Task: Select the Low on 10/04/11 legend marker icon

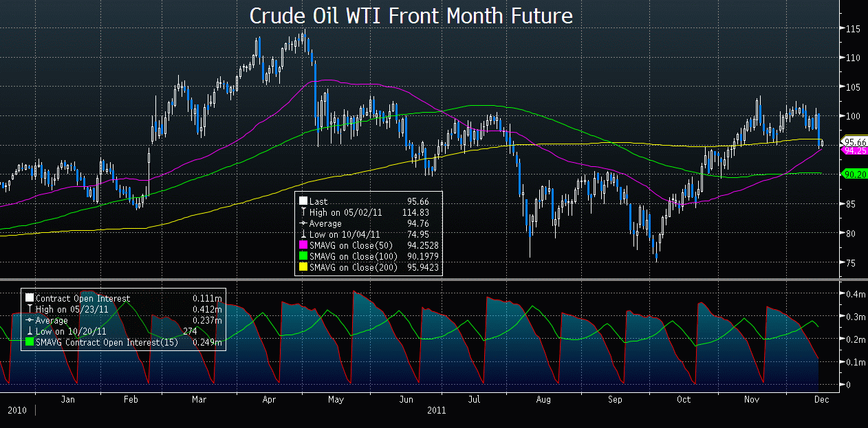Action: tap(303, 234)
